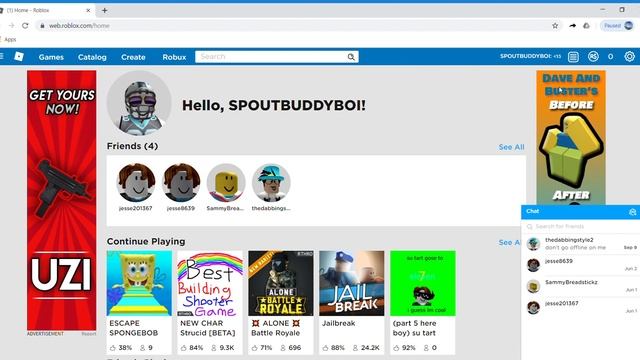
Task: Open friend SammyBrea... avatar
Action: (226, 183)
